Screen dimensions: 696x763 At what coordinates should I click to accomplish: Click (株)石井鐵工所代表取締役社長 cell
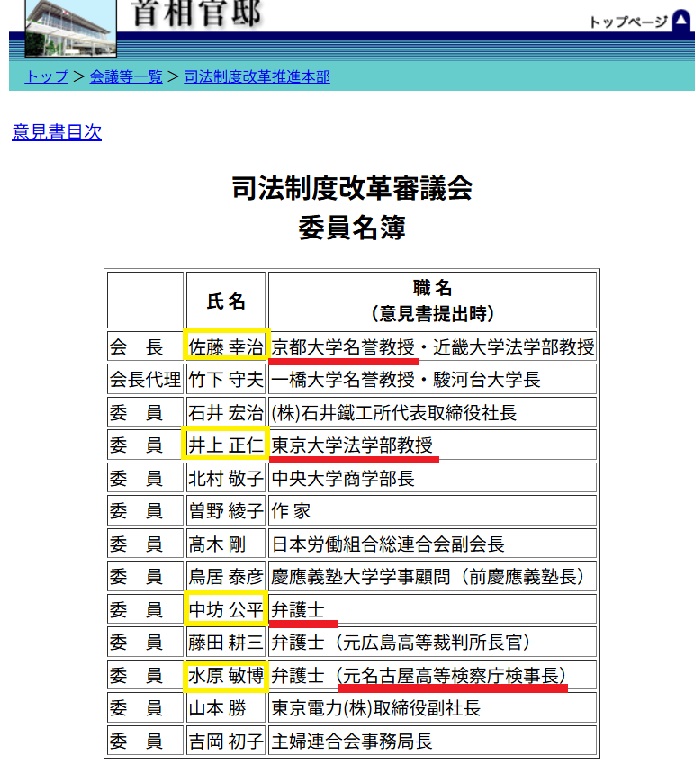[432, 412]
